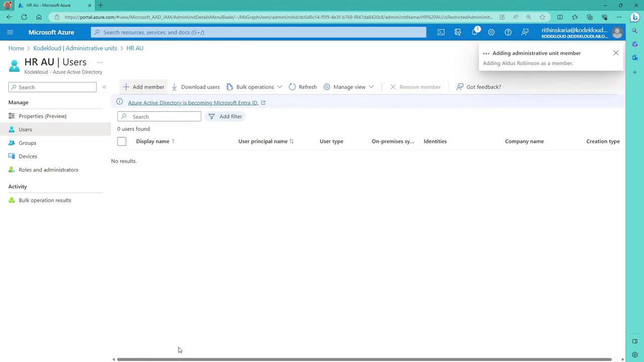
Task: Click the On-premises sy... column header
Action: pos(393,141)
